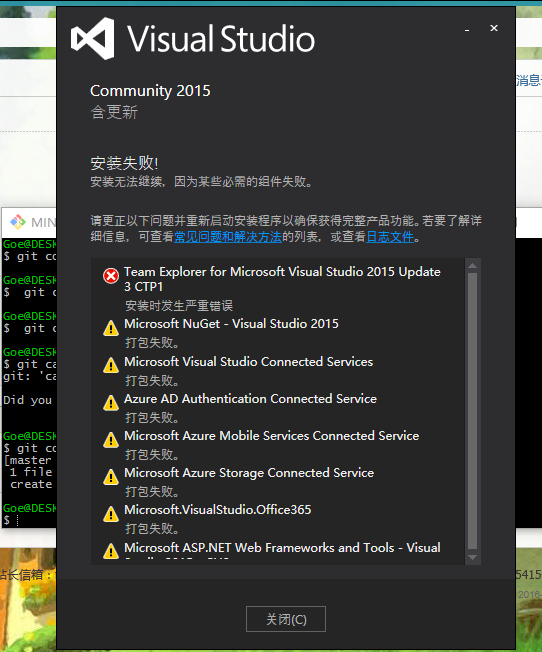Click the MINGW git bash window icon
542x652 pixels.
tap(18, 222)
